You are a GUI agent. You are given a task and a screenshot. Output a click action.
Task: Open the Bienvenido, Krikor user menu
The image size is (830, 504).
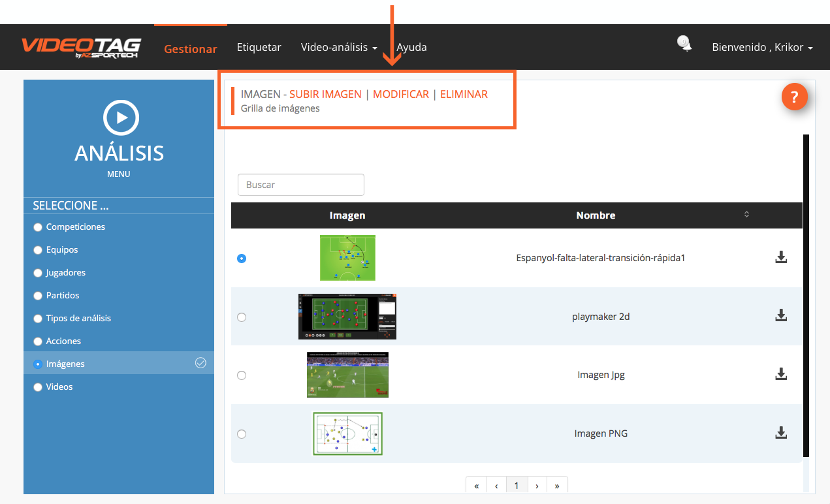[761, 48]
